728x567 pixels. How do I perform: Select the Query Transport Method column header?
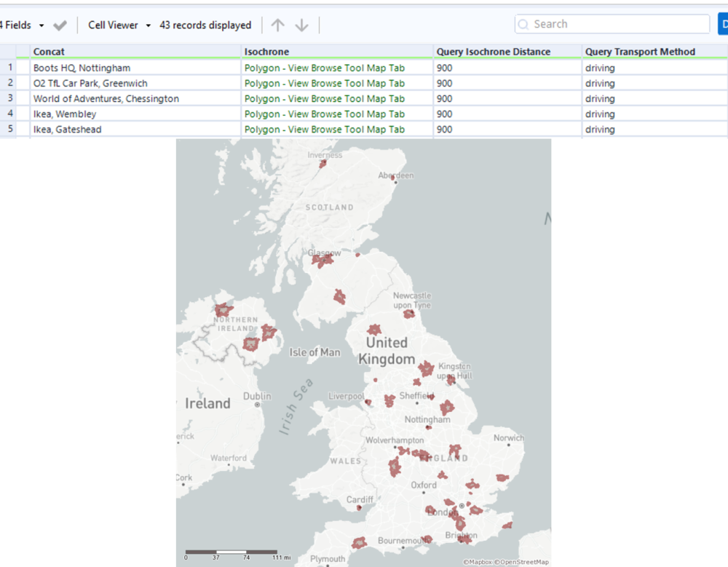654,52
